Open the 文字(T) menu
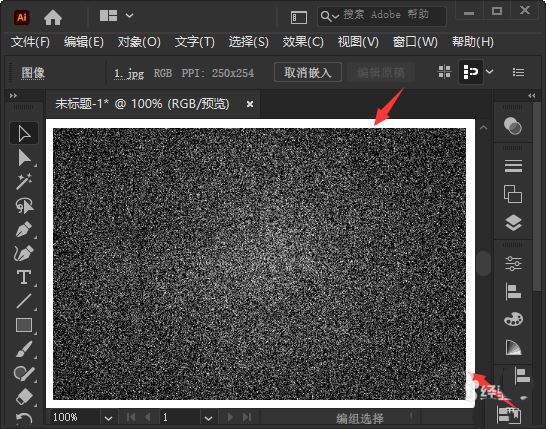The width and height of the screenshot is (546, 429). 194,42
